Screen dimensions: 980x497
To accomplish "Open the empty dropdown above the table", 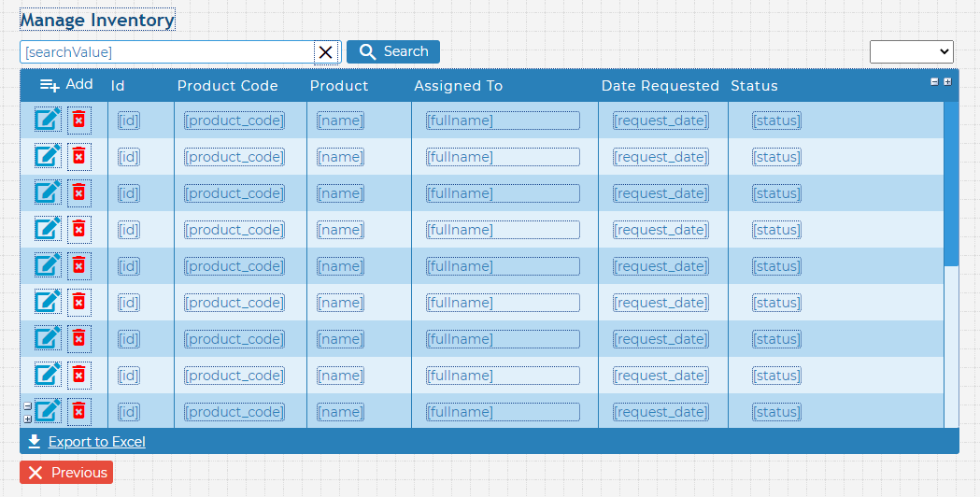I will point(911,52).
